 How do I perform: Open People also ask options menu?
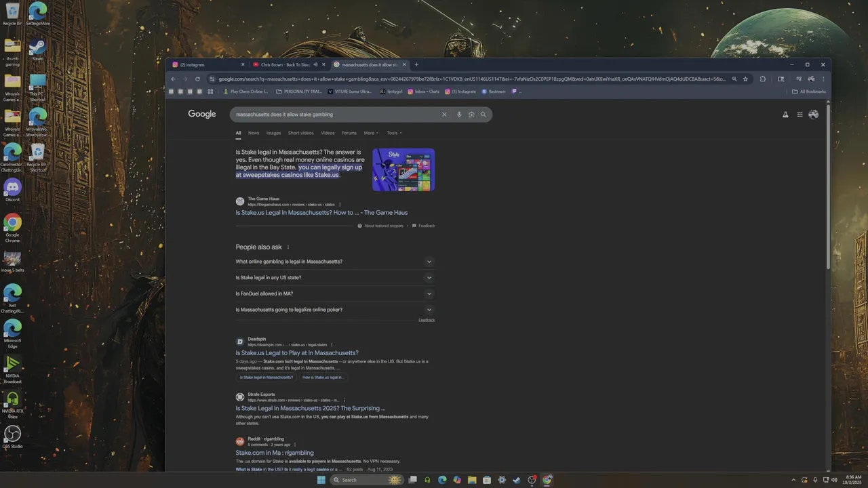[288, 247]
